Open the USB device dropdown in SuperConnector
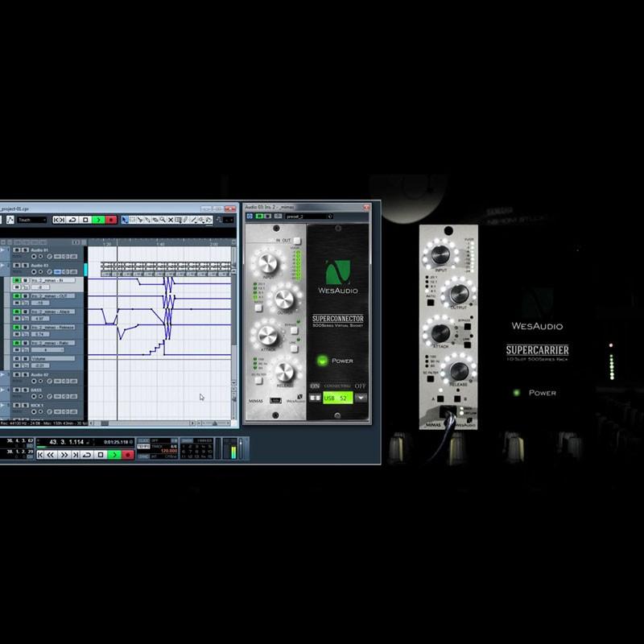This screenshot has width=644, height=644. click(360, 397)
